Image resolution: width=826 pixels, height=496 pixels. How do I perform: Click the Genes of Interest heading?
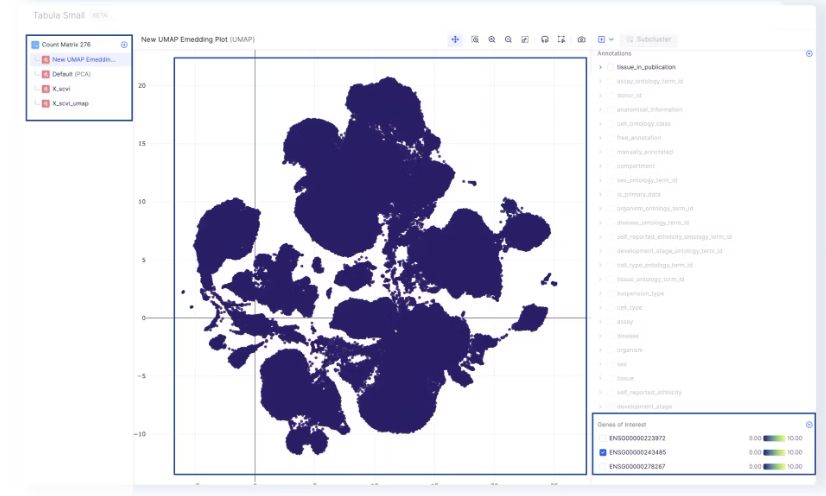coord(622,424)
